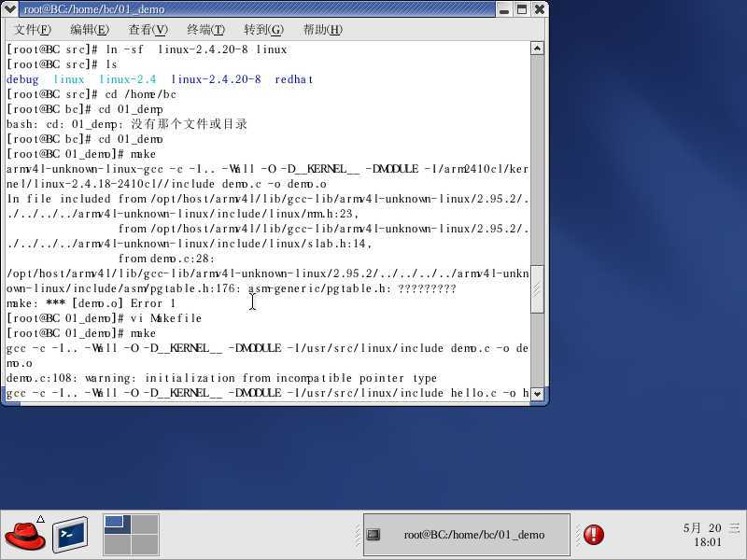Viewport: 747px width, 560px height.
Task: Click the 'from demo.c:28:' line
Action: click(x=167, y=259)
